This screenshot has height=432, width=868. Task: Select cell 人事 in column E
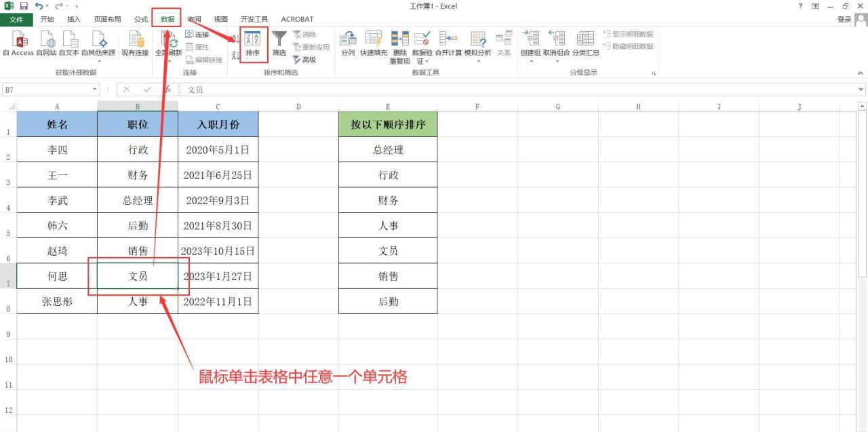pos(388,226)
